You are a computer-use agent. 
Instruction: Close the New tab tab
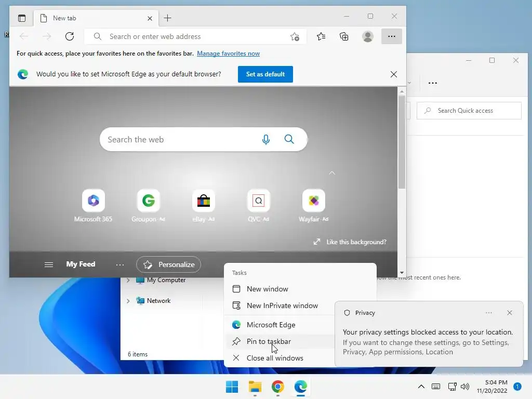(150, 18)
